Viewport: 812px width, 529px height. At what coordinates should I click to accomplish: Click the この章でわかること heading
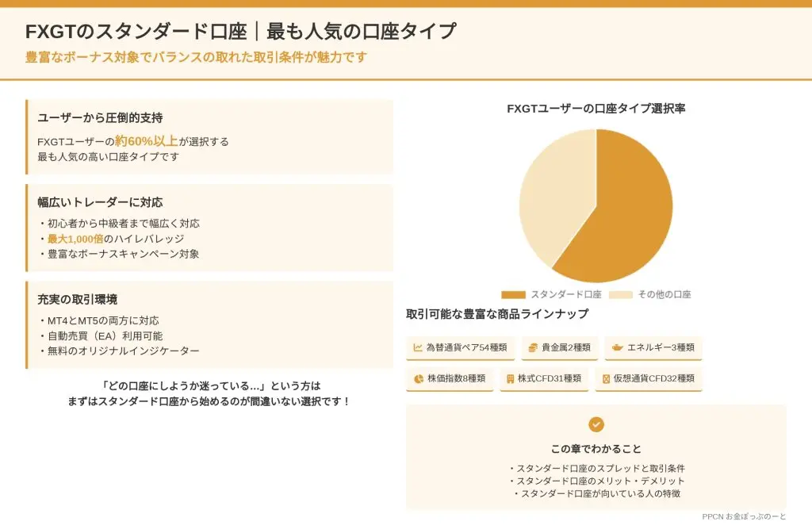coord(596,448)
